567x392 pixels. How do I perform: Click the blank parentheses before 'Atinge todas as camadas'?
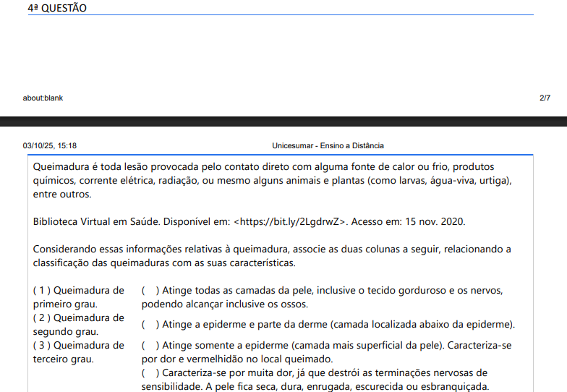pos(150,291)
